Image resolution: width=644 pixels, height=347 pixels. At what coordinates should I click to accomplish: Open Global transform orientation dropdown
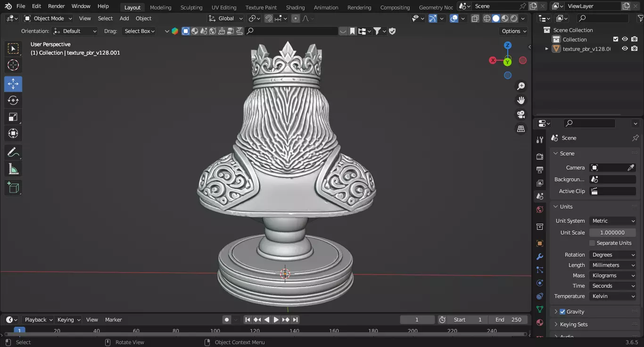(x=226, y=18)
